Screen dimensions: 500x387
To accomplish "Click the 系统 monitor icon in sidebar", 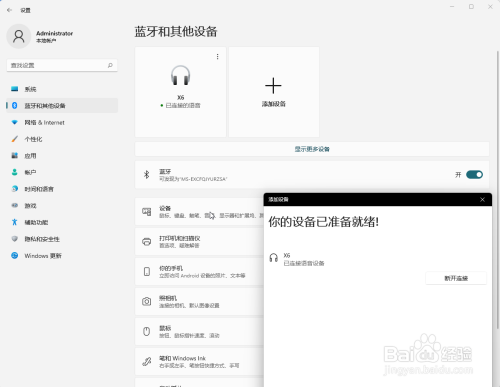I will [15, 89].
